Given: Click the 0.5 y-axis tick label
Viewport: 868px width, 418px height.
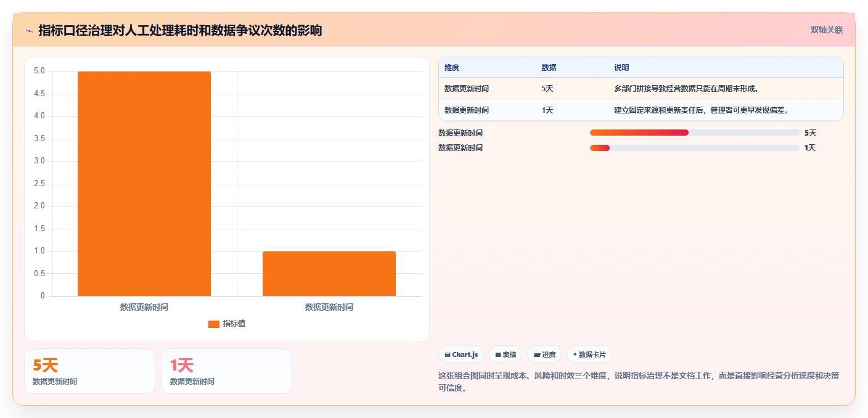Looking at the screenshot, I should coord(39,274).
